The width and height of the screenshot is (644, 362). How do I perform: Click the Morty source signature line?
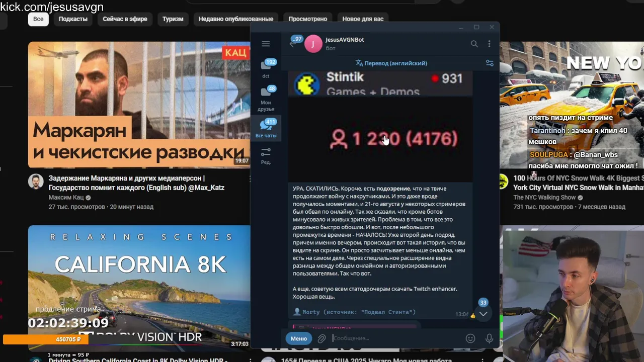pyautogui.click(x=354, y=312)
